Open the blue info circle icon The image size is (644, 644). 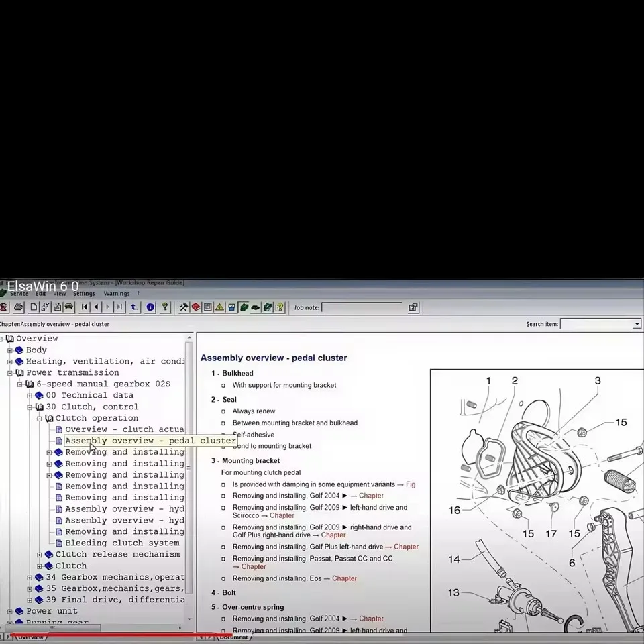pos(150,307)
